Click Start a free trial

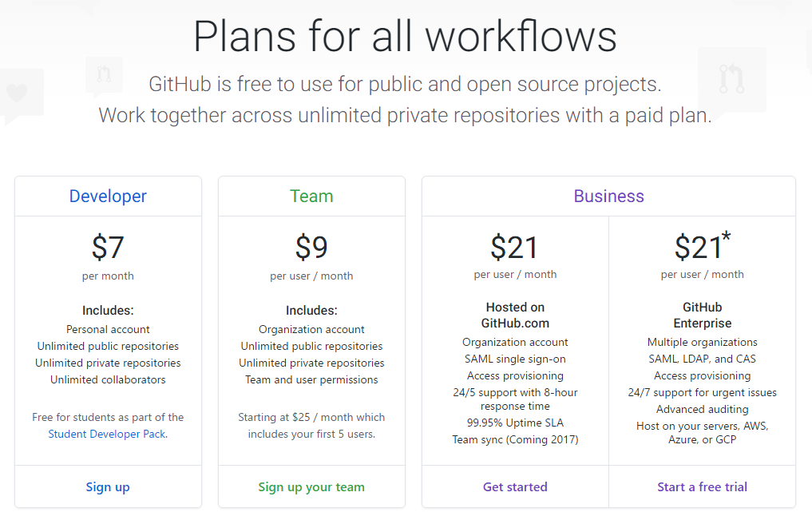pos(702,487)
